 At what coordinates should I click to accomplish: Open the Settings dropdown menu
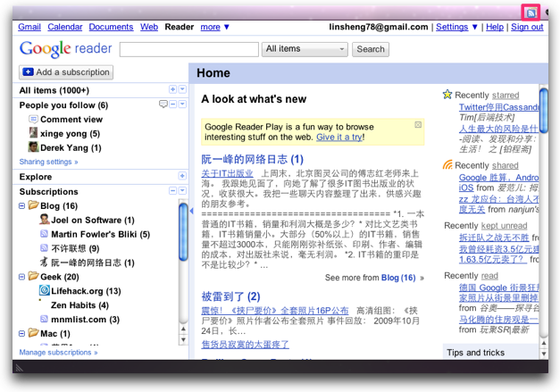coord(456,27)
